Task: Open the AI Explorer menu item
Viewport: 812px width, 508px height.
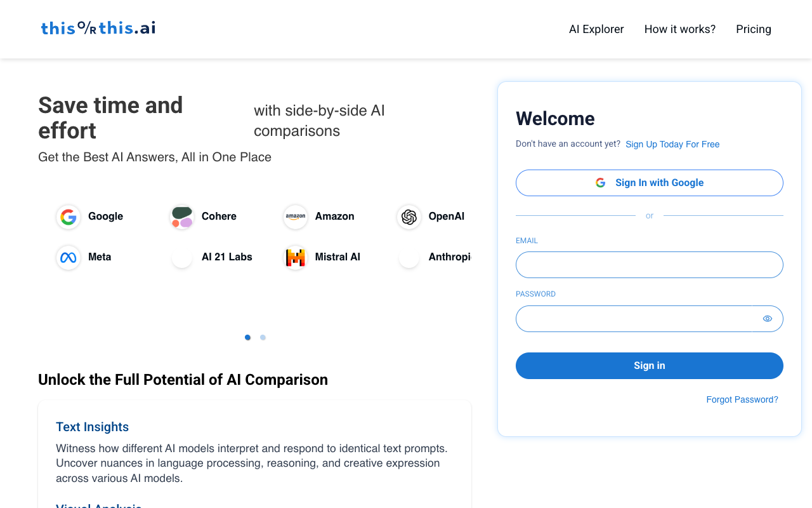Action: [x=596, y=29]
